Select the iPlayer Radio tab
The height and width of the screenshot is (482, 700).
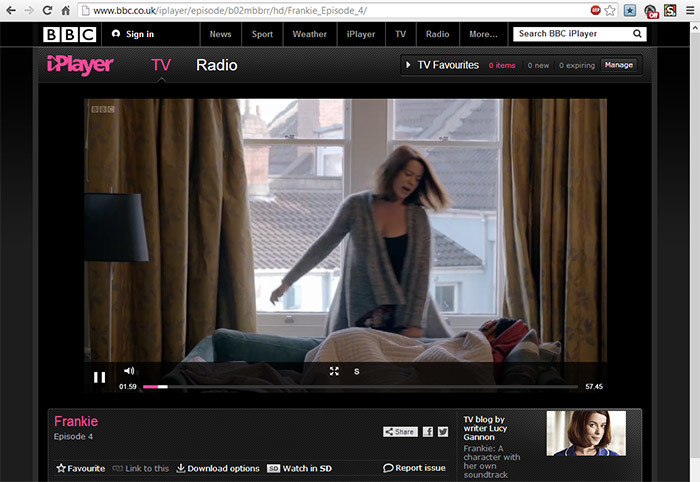point(217,65)
